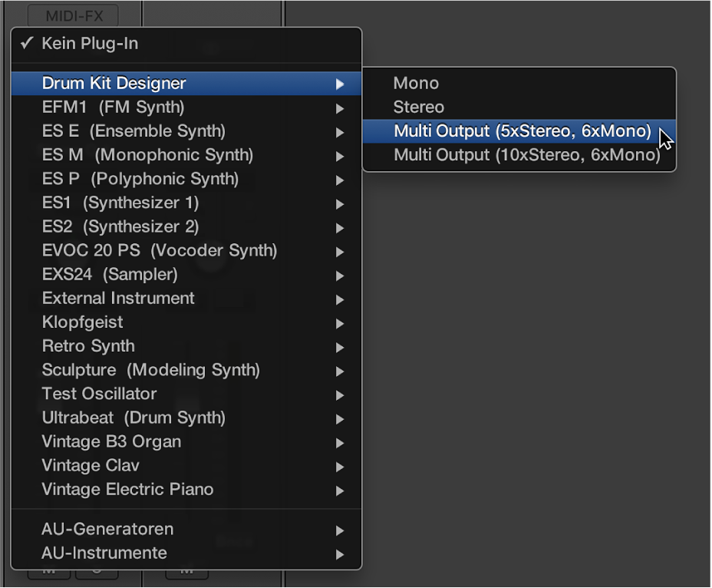Pick ES M (Monophonic Synth) instrument
Viewport: 712px width, 588px height.
[147, 155]
